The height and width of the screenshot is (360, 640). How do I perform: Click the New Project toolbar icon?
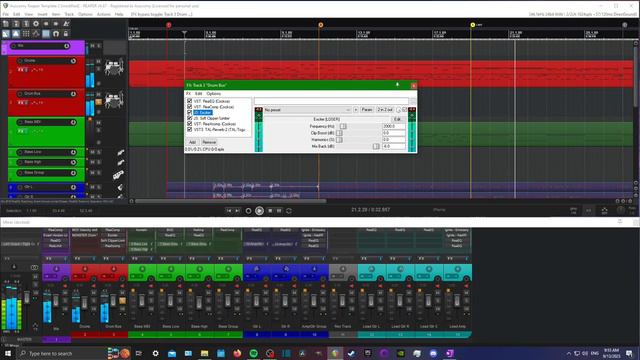point(6,24)
